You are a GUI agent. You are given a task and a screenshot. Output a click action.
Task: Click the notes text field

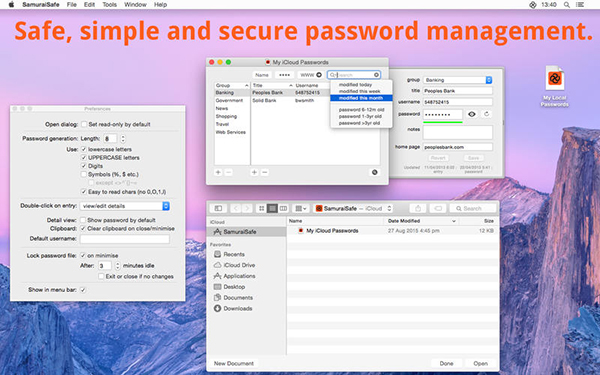click(x=458, y=132)
